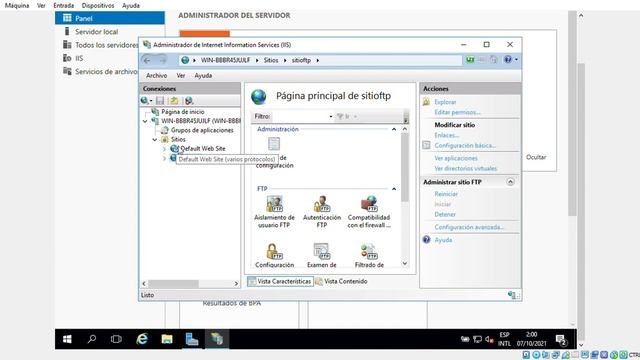This screenshot has width=640, height=360.
Task: Open the Máquina menu of the VM window
Action: 17,5
